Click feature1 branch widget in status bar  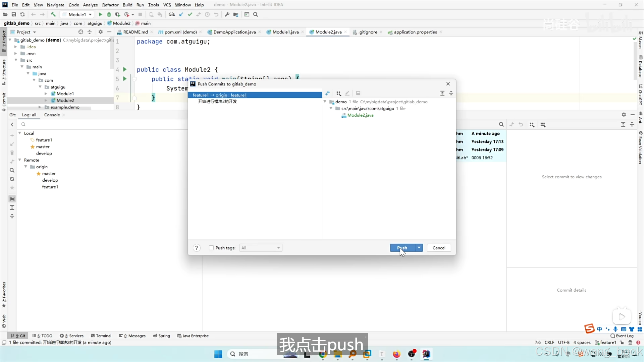coord(606,342)
